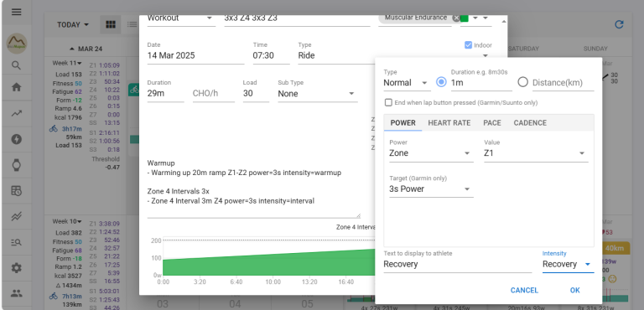Click the workout dialog scrollbar up arrow
Screen dimensions: 644x310
504,21
